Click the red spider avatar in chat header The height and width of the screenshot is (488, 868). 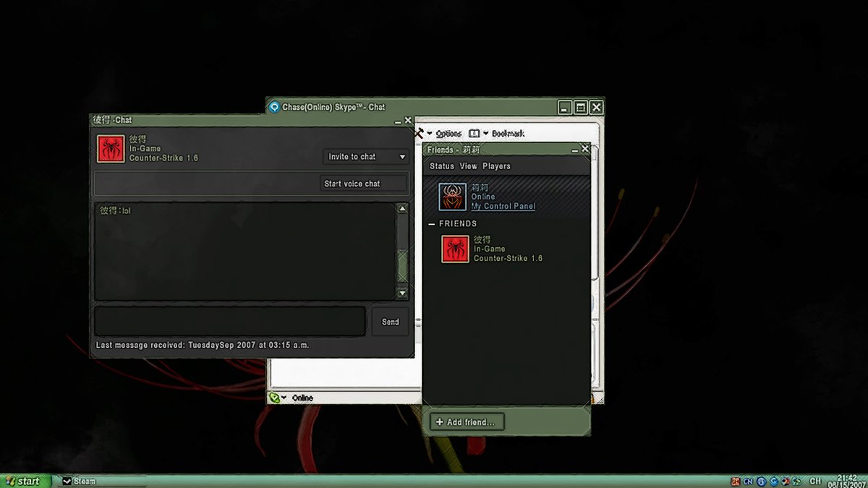(x=111, y=148)
